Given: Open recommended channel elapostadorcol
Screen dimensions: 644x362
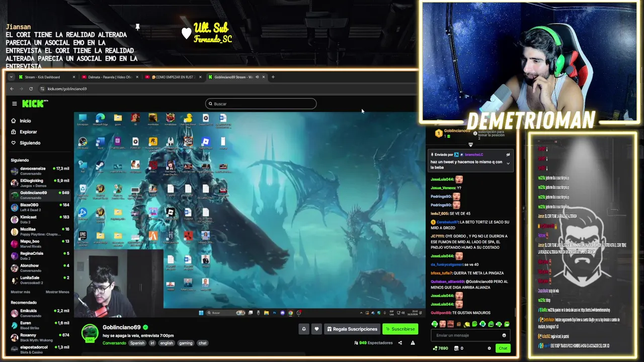Looking at the screenshot, I should tap(40, 349).
